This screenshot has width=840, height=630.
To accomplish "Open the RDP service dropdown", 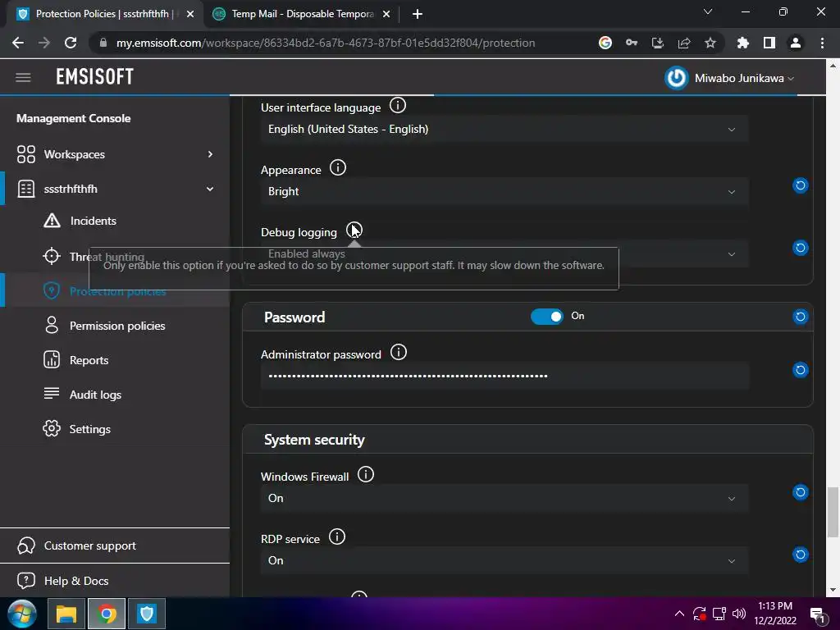I will (504, 560).
